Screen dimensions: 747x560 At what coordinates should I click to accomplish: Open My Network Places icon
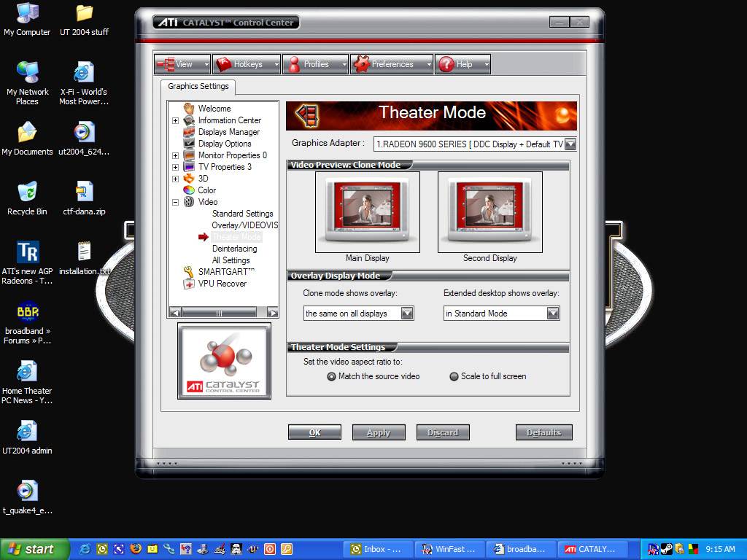27,84
